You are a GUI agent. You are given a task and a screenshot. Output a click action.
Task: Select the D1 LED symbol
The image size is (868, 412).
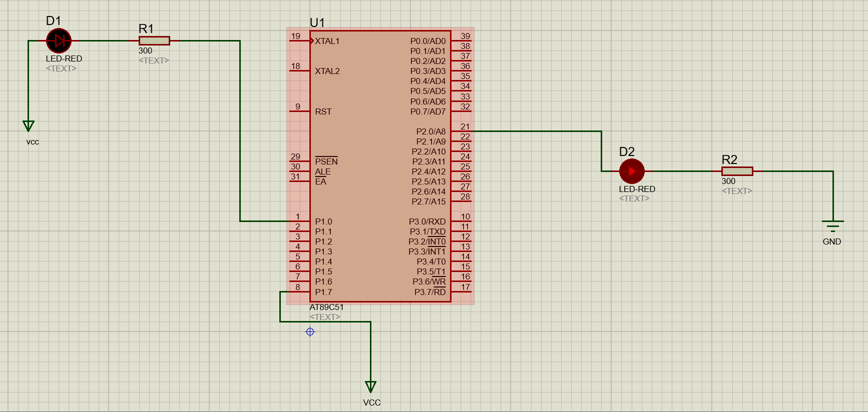click(59, 41)
